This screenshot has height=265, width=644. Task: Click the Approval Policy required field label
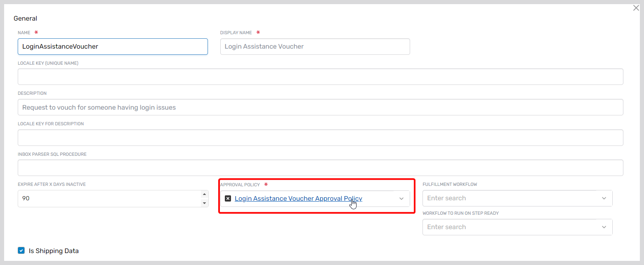(x=240, y=185)
